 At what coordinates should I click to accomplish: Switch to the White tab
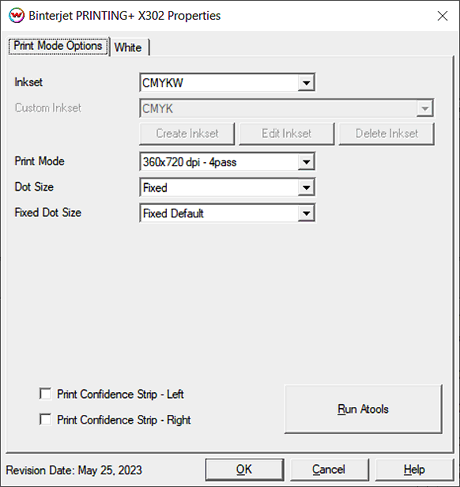tap(128, 47)
